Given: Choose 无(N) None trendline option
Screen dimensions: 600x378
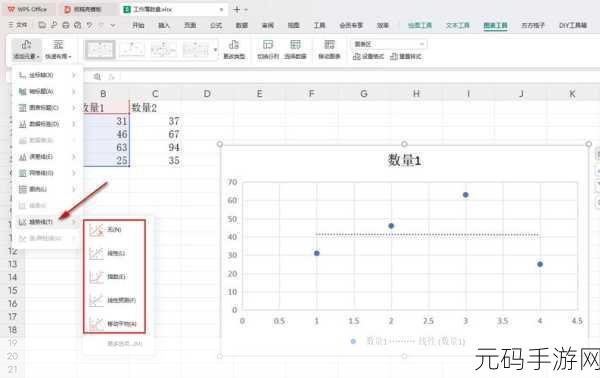Looking at the screenshot, I should point(114,230).
